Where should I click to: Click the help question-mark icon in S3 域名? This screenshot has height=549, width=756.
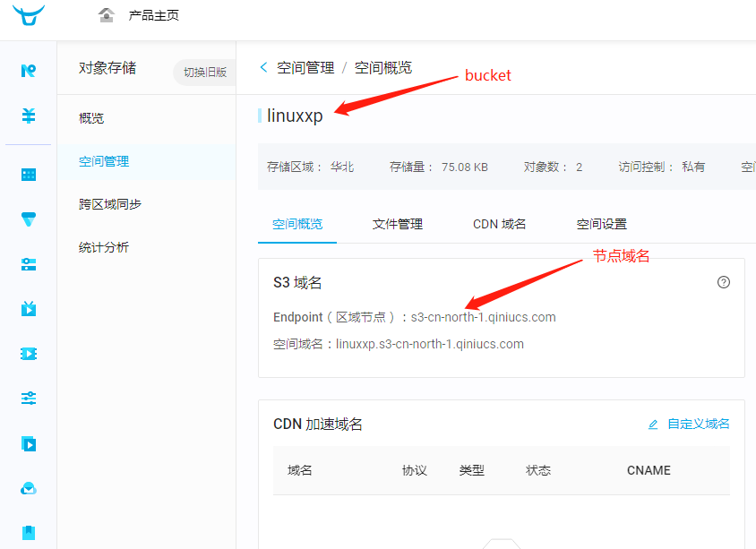coord(723,282)
